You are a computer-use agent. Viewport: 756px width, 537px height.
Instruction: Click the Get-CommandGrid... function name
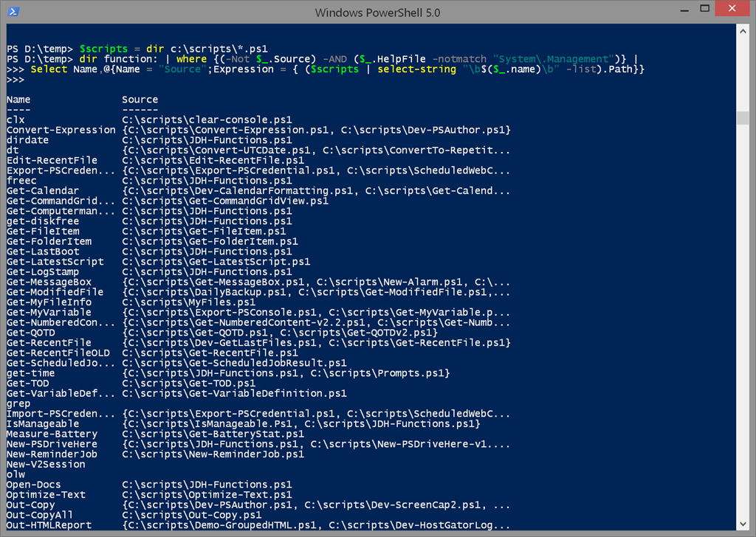[x=61, y=201]
